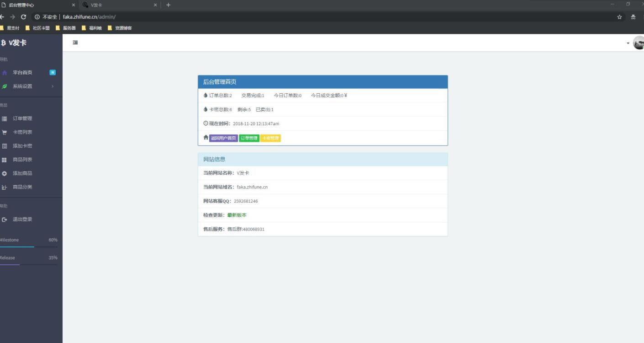Screen dimensions: 644x343
Task: Click the user avatar in the top right
Action: 639,43
